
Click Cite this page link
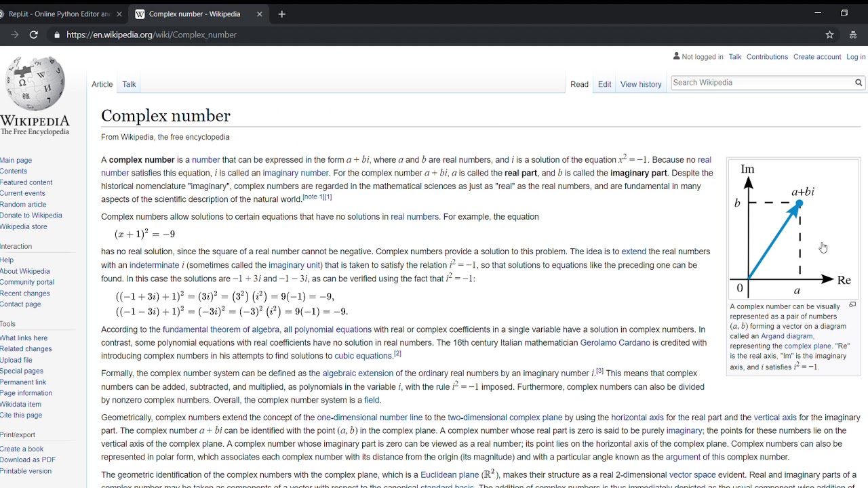point(21,415)
